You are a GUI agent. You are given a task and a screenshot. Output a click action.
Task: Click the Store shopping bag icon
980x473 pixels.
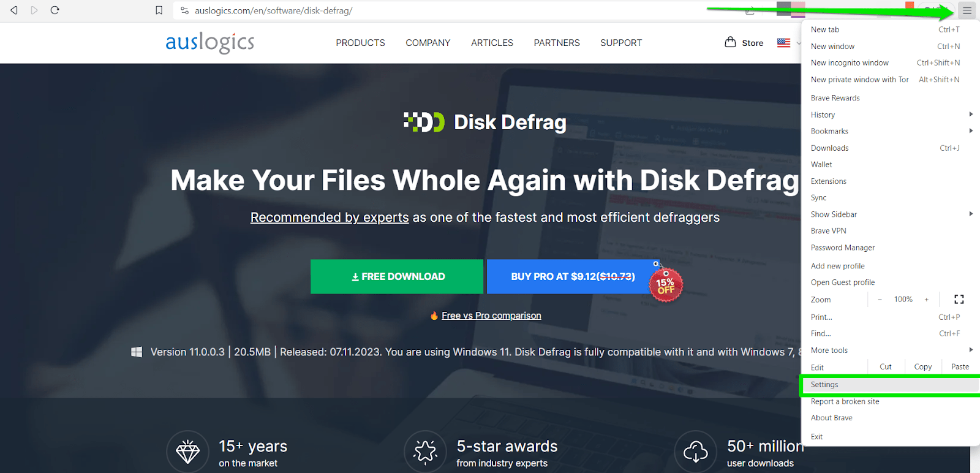coord(730,42)
